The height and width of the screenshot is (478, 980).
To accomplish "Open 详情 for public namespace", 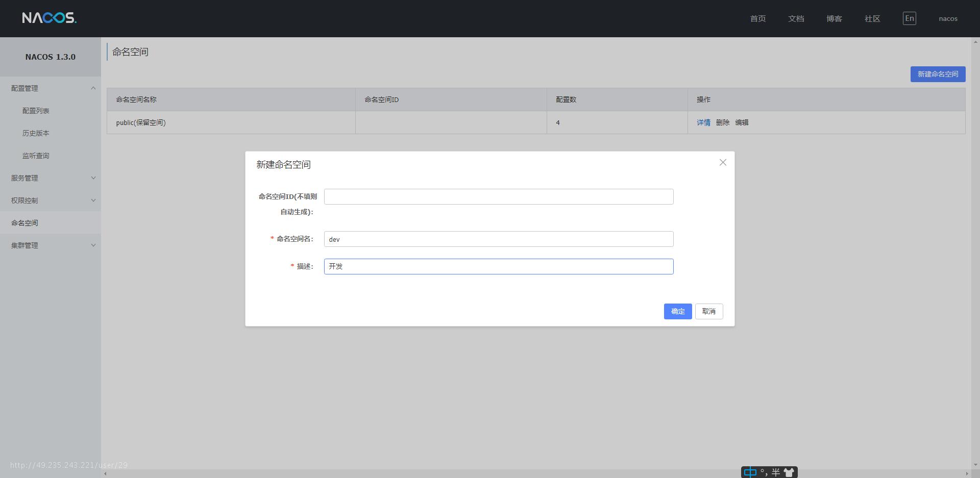I will tap(703, 122).
